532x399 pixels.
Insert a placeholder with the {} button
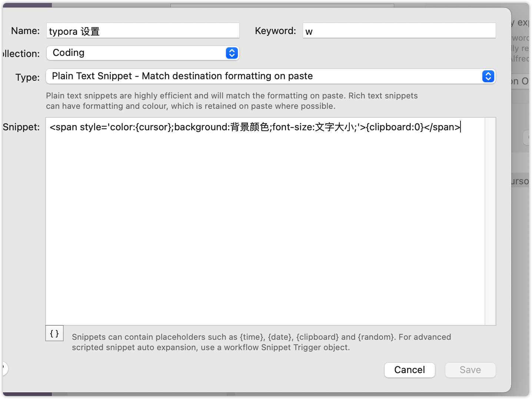coord(54,333)
